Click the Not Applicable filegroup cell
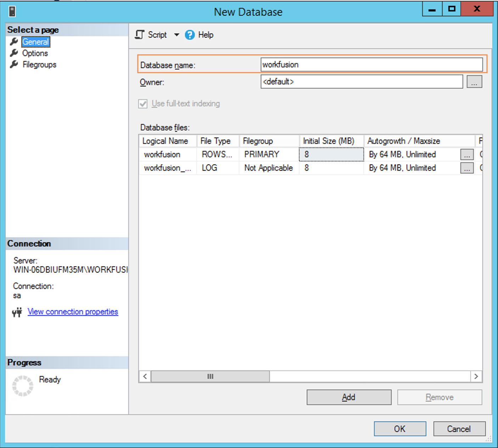 [269, 168]
